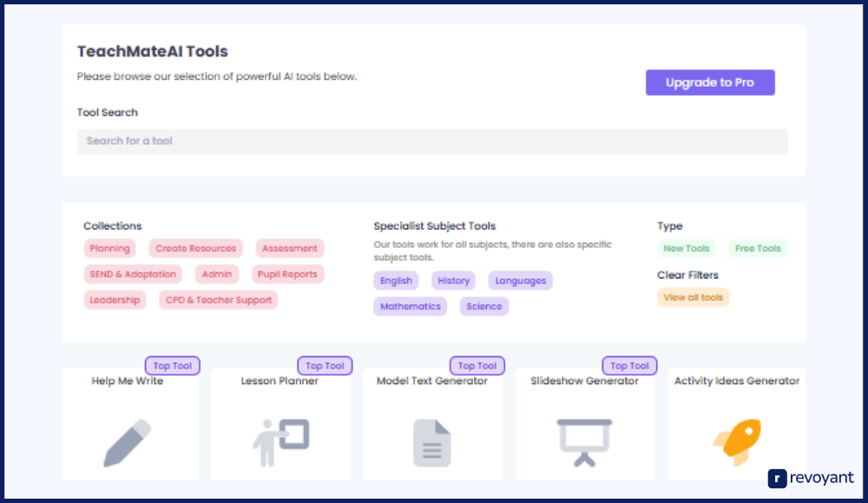Filter by Create Resources collection

point(195,248)
